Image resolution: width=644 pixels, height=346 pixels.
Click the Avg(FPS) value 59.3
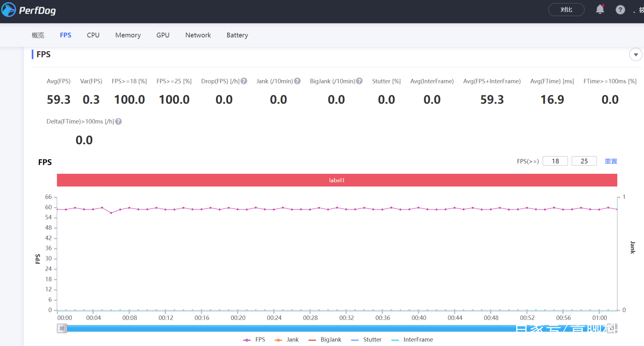click(58, 100)
